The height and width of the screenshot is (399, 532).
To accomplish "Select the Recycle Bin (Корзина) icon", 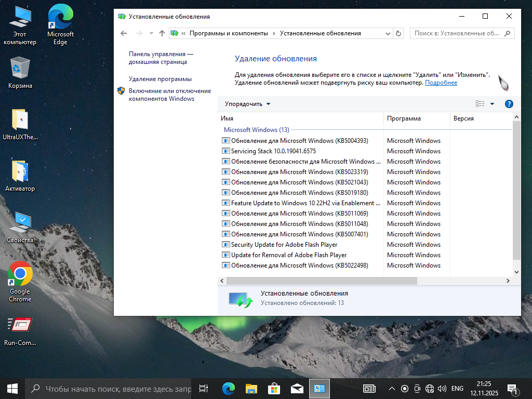I will [20, 73].
